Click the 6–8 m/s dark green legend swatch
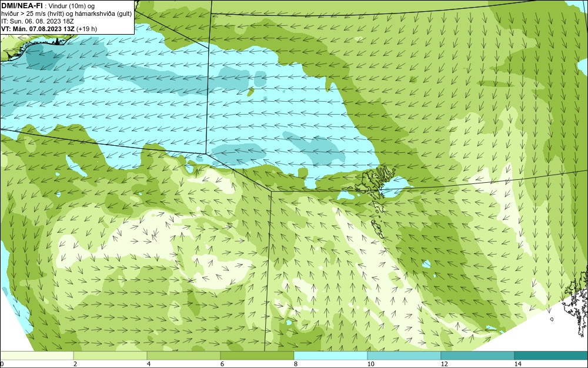588x368 pixels. 258,356
